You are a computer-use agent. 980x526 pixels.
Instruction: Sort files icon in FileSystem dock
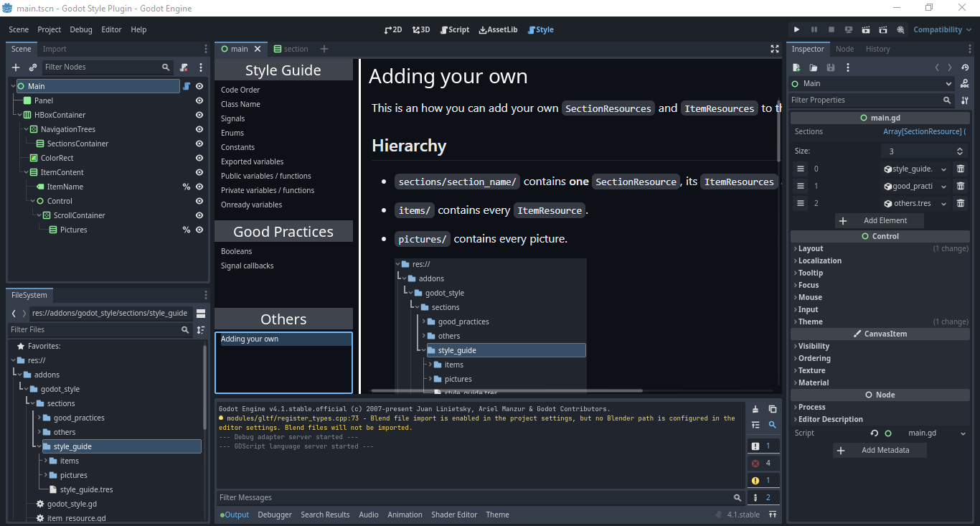point(201,329)
